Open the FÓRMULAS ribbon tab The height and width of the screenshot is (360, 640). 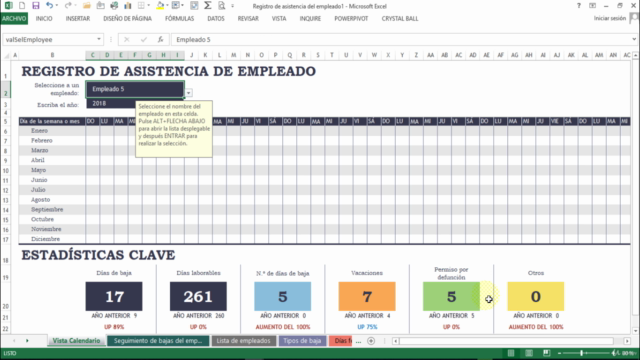180,18
